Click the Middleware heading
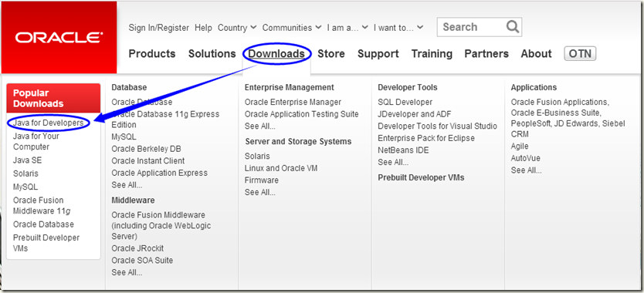The height and width of the screenshot is (293, 644). (x=133, y=200)
